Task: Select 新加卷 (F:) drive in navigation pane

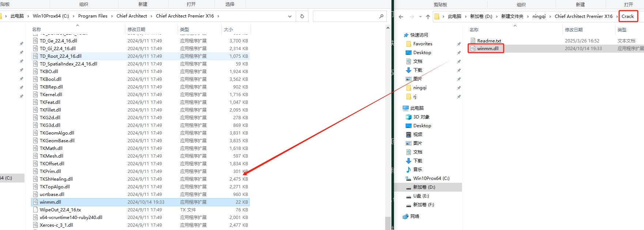Action: (420, 205)
